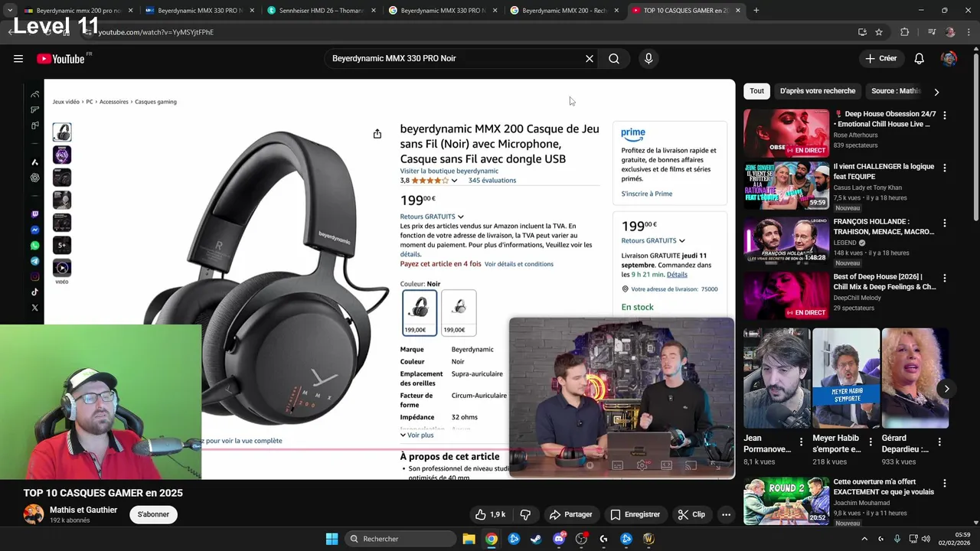The height and width of the screenshot is (551, 980).
Task: Start voice search with the microphone icon
Action: pos(648,59)
